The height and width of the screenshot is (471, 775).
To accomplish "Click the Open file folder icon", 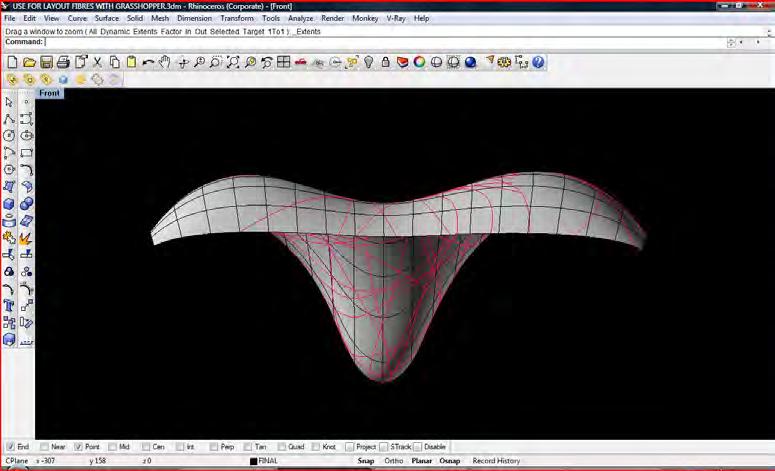I will (29, 62).
